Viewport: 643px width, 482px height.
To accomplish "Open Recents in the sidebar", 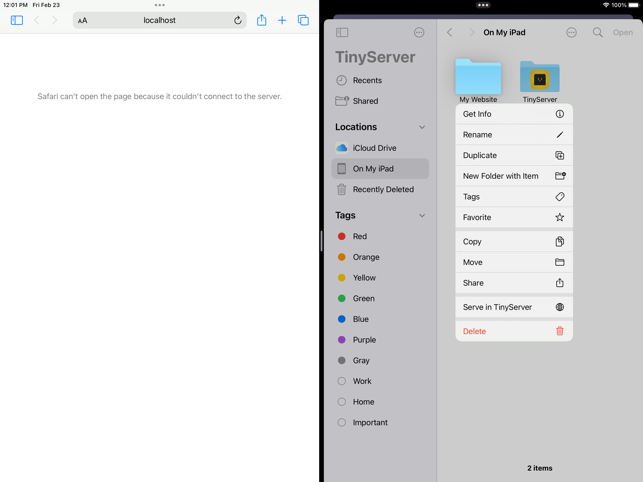I will (x=380, y=80).
